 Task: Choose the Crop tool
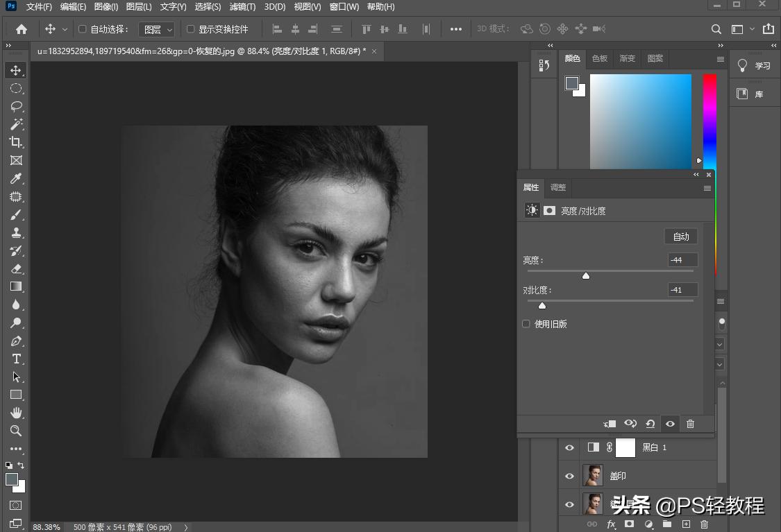pos(16,142)
